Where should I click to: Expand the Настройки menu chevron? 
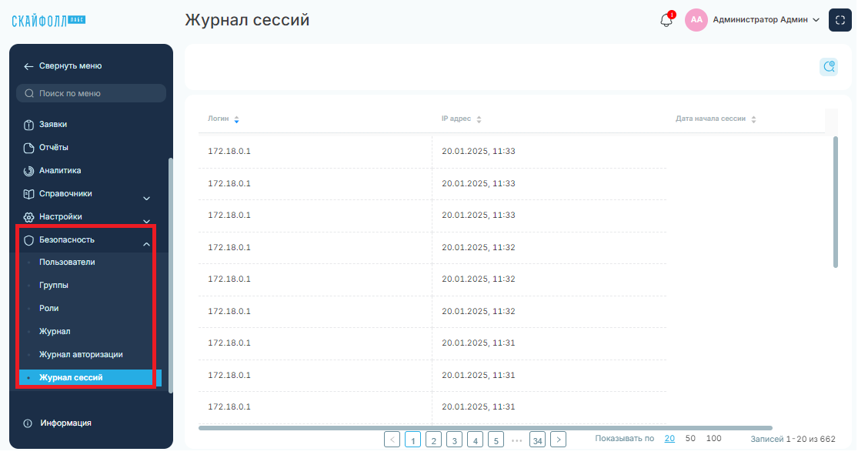click(147, 221)
